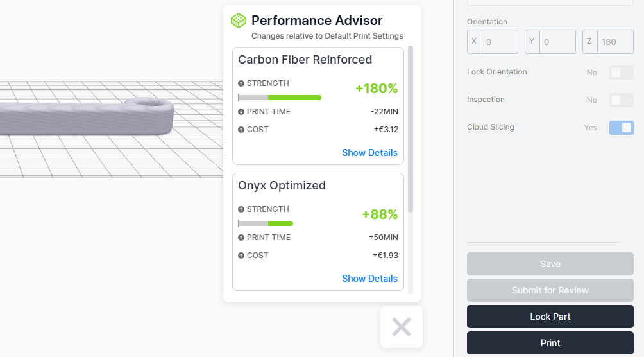Click the Lock Part button
The height and width of the screenshot is (357, 644).
coord(550,317)
